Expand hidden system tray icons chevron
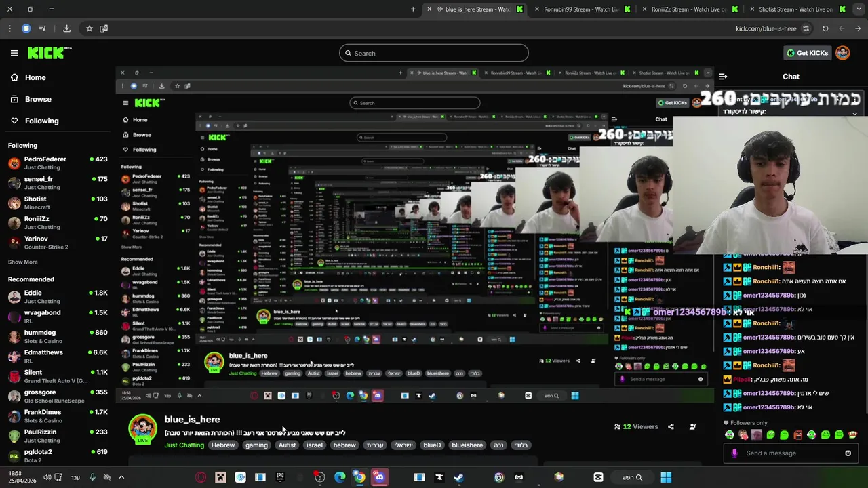Image resolution: width=868 pixels, height=488 pixels. (x=121, y=477)
